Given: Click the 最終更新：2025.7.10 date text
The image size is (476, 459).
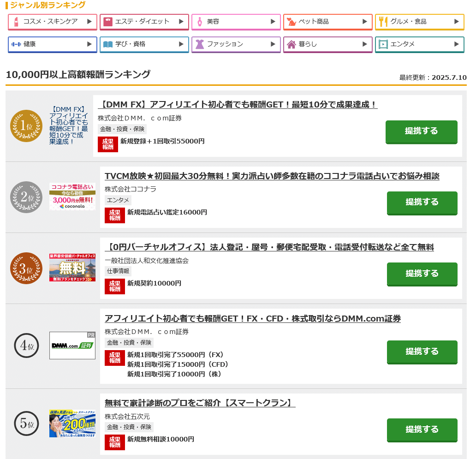Looking at the screenshot, I should tap(433, 77).
